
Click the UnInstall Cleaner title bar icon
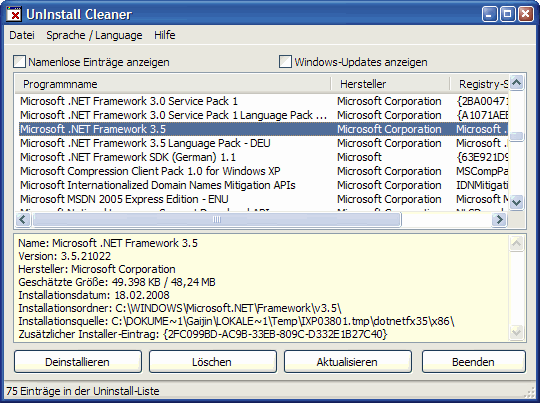coord(14,14)
